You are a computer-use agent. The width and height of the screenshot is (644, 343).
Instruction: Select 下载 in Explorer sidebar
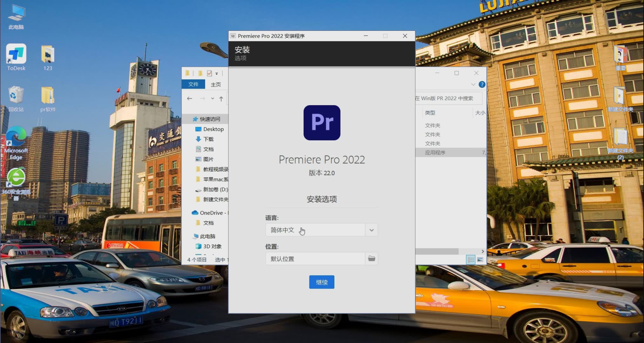pyautogui.click(x=205, y=139)
